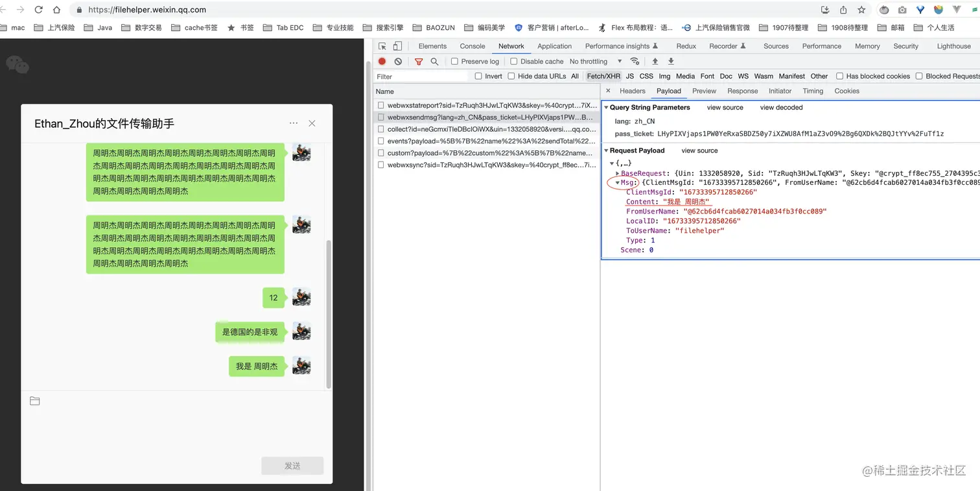Check the Invert filter checkbox
This screenshot has width=980, height=491.
point(478,76)
